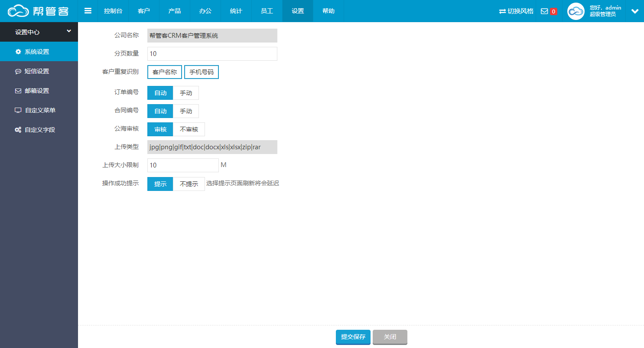Select 手动 for 订单编号
The width and height of the screenshot is (644, 348).
point(186,93)
